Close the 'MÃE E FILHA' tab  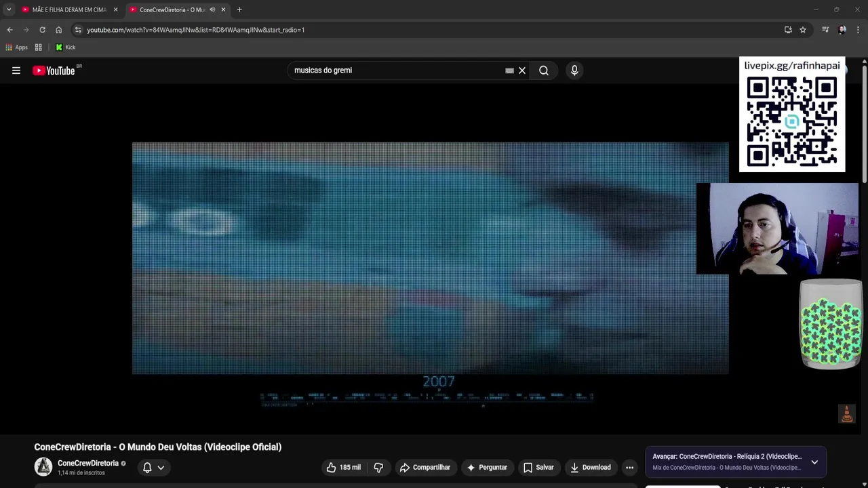(115, 9)
